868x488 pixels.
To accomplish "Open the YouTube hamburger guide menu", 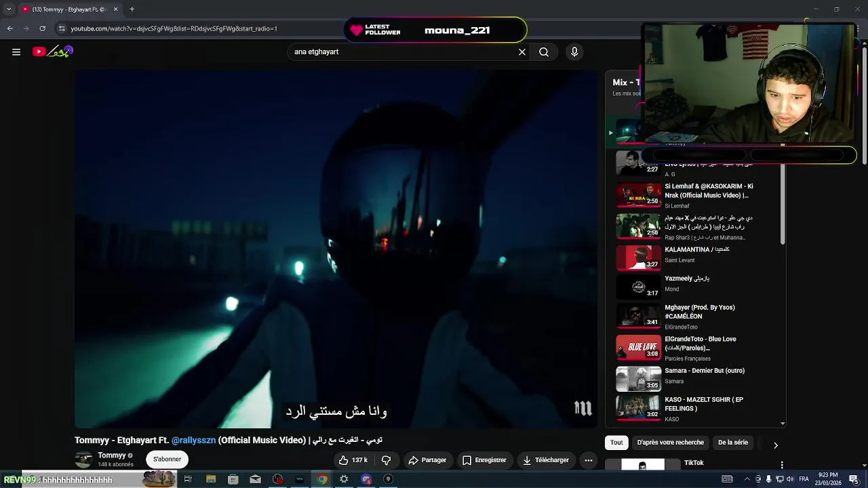I will pos(16,52).
